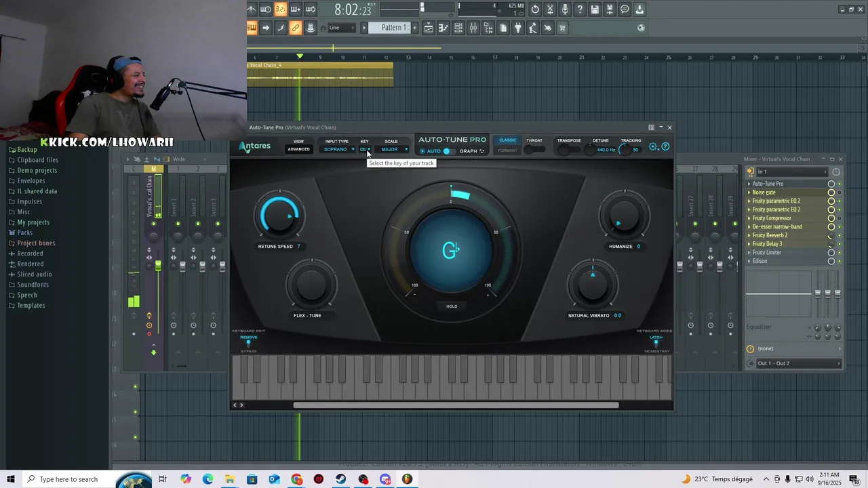Expand the Fruity Delay 3 slot arrow

(749, 244)
